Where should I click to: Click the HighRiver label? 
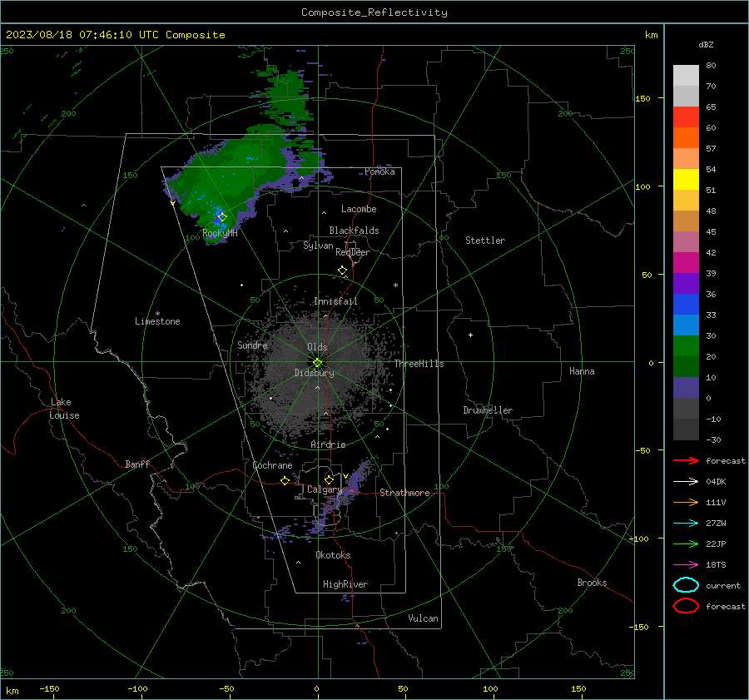(345, 584)
